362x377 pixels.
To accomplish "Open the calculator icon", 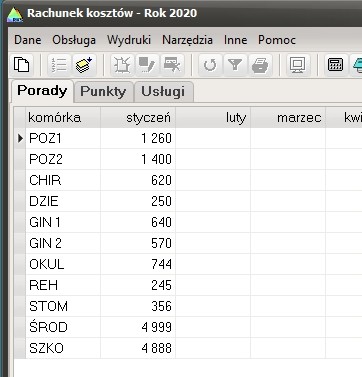I will [x=336, y=65].
